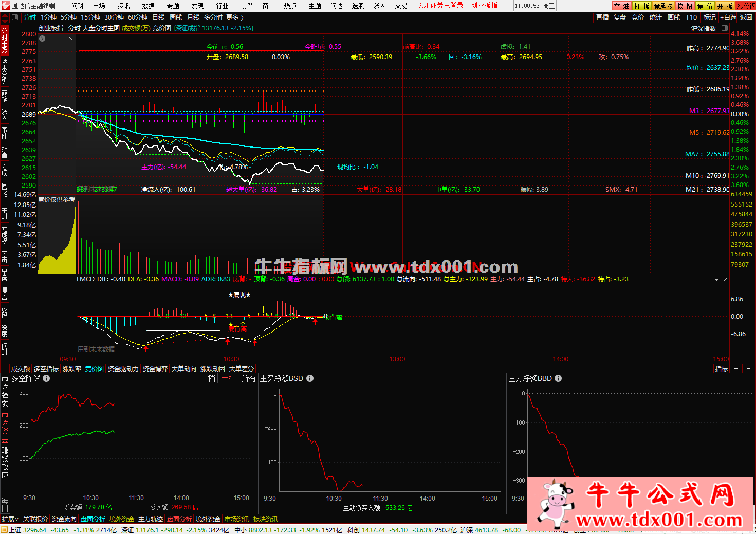756x534 pixels.
Task: Click 统计 button in top toolbar
Action: [656, 17]
